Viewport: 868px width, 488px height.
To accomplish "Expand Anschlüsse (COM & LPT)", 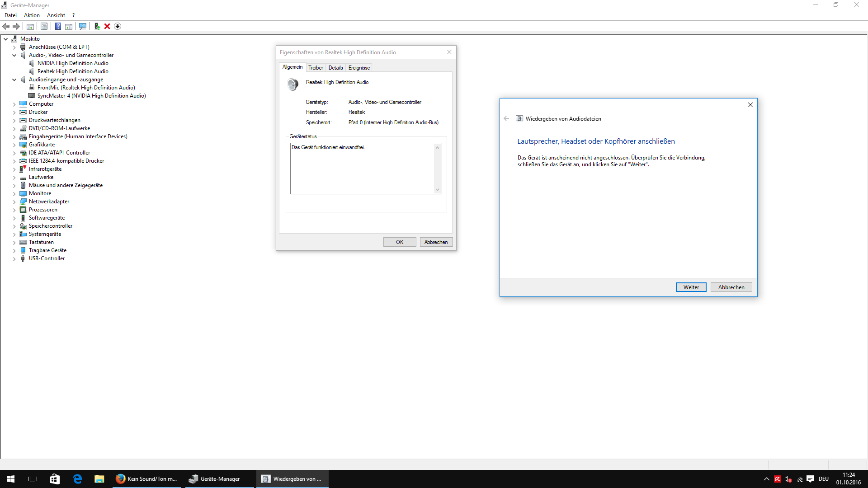I will click(14, 47).
